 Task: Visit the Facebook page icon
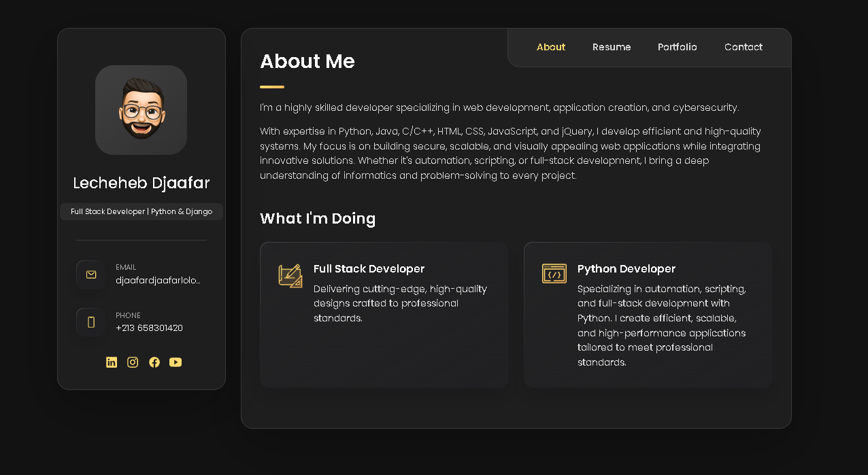pyautogui.click(x=154, y=362)
